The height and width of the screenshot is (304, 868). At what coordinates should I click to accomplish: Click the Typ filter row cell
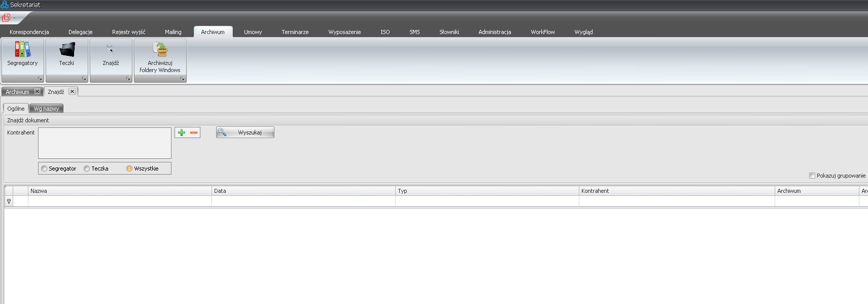487,201
